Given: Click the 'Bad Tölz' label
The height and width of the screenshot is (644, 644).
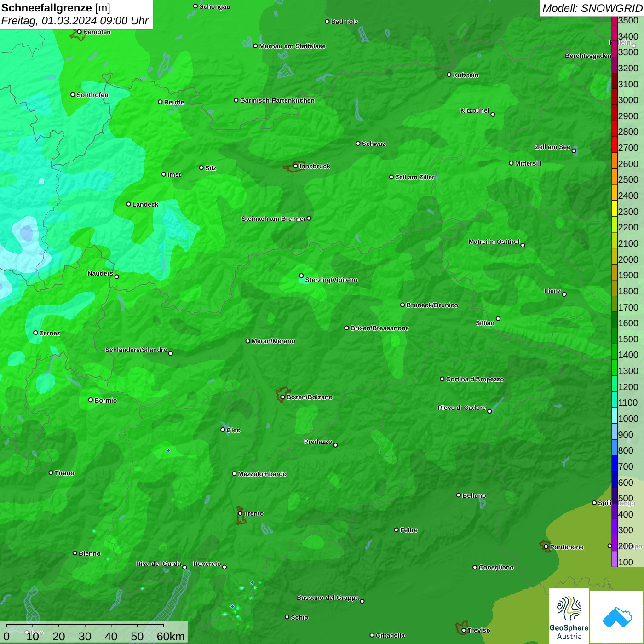Looking at the screenshot, I should click(x=345, y=22).
